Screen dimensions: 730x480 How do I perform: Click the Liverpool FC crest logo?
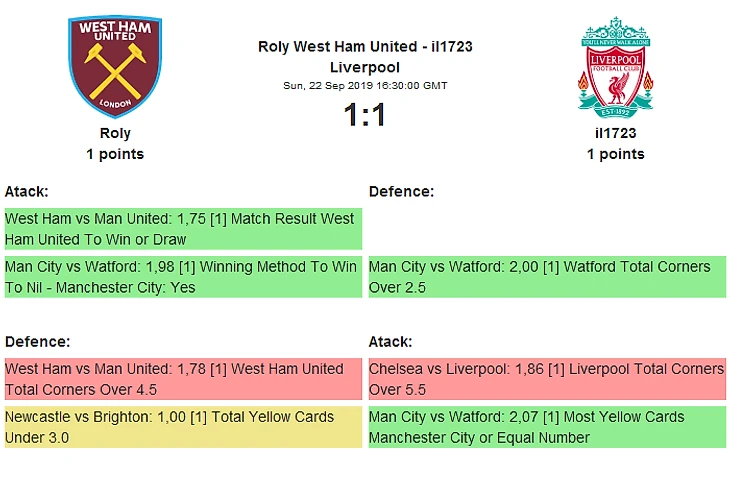click(615, 65)
